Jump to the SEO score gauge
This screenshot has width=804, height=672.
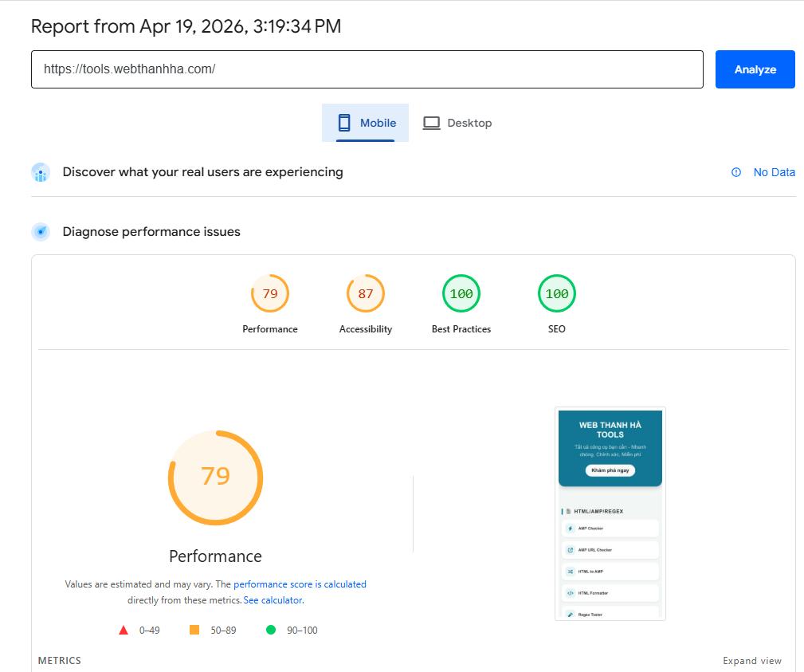tap(557, 294)
